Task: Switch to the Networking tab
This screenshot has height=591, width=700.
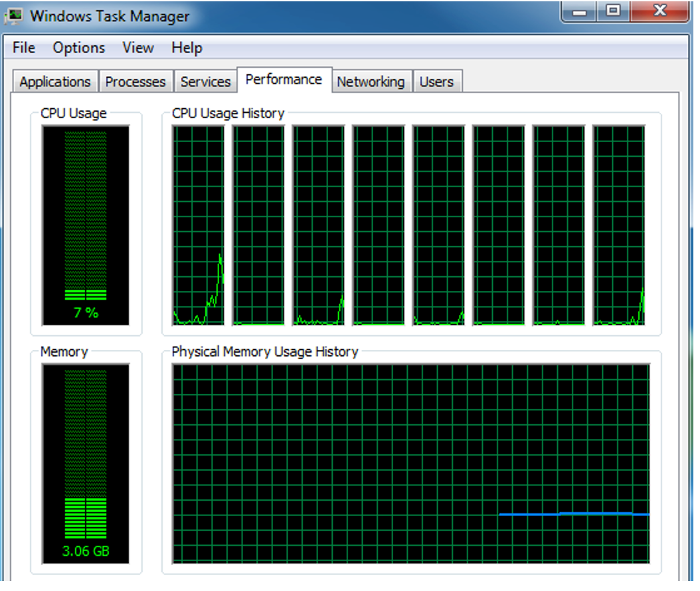Action: click(371, 82)
